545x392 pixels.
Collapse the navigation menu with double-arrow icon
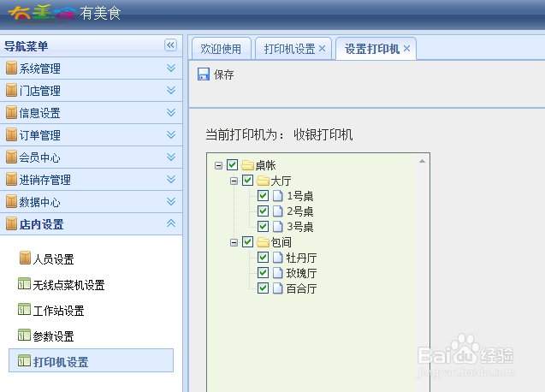click(x=170, y=45)
